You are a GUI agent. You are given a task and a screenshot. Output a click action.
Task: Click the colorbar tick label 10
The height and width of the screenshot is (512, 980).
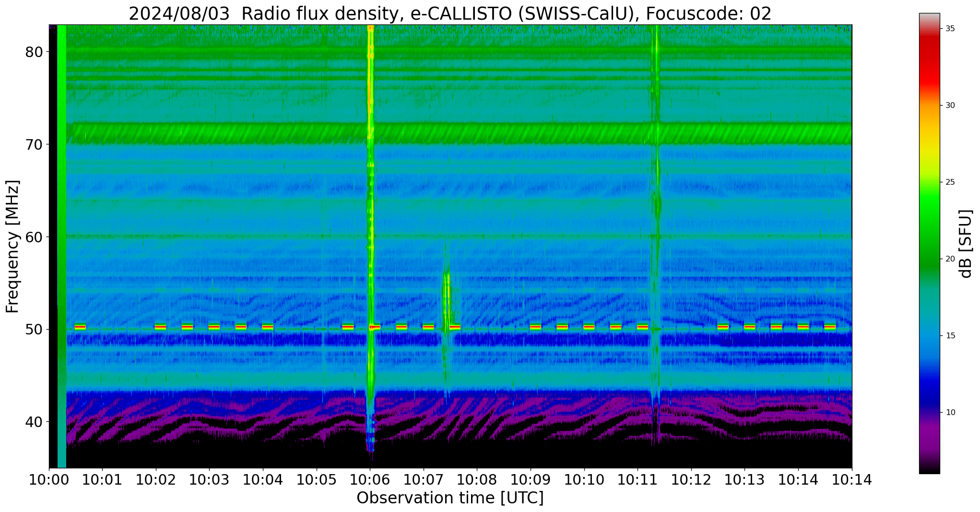click(x=950, y=413)
